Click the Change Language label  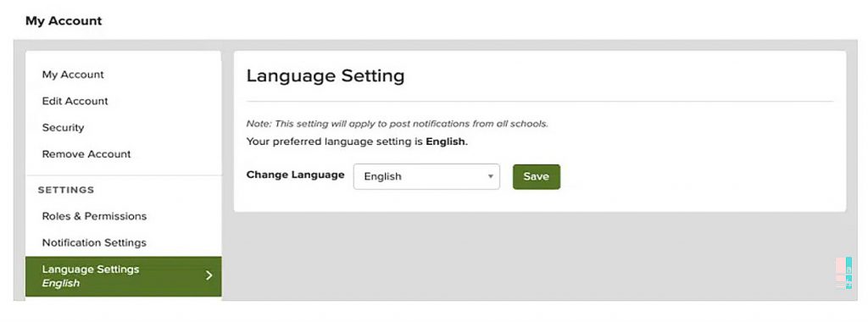pyautogui.click(x=295, y=175)
